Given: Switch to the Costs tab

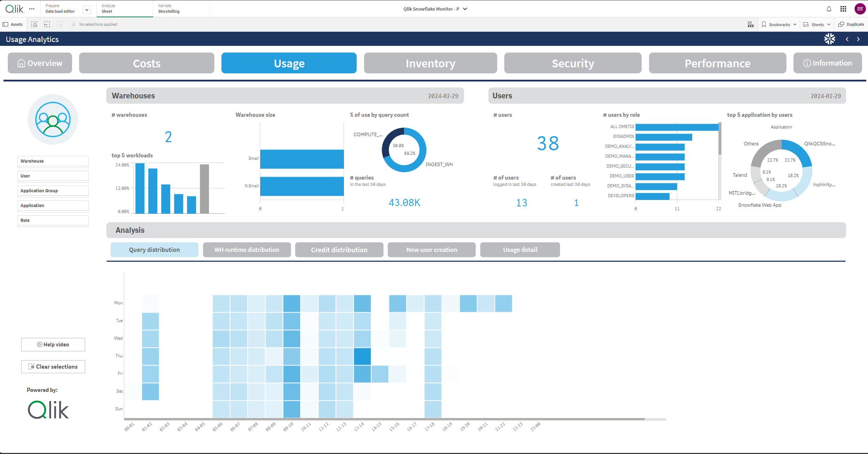Looking at the screenshot, I should coord(147,63).
